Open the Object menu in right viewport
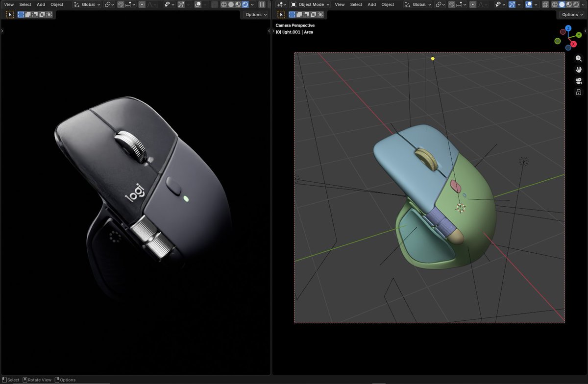This screenshot has height=384, width=588. pyautogui.click(x=388, y=4)
